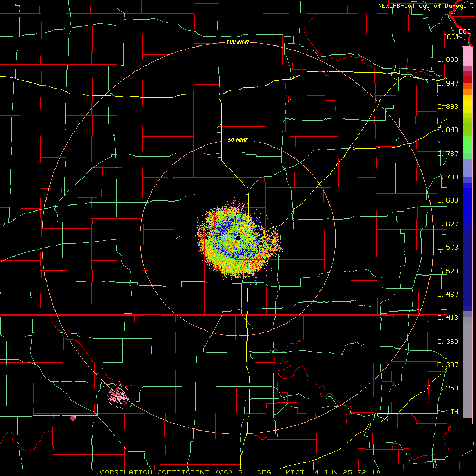Viewport: 476px width, 476px height.
Task: Click the 100 NMI range ring label
Action: point(237,42)
